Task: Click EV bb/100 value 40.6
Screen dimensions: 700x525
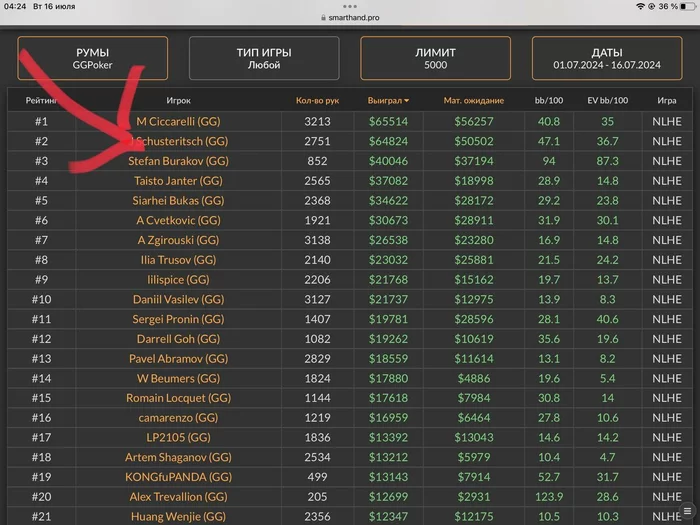Action: click(607, 319)
